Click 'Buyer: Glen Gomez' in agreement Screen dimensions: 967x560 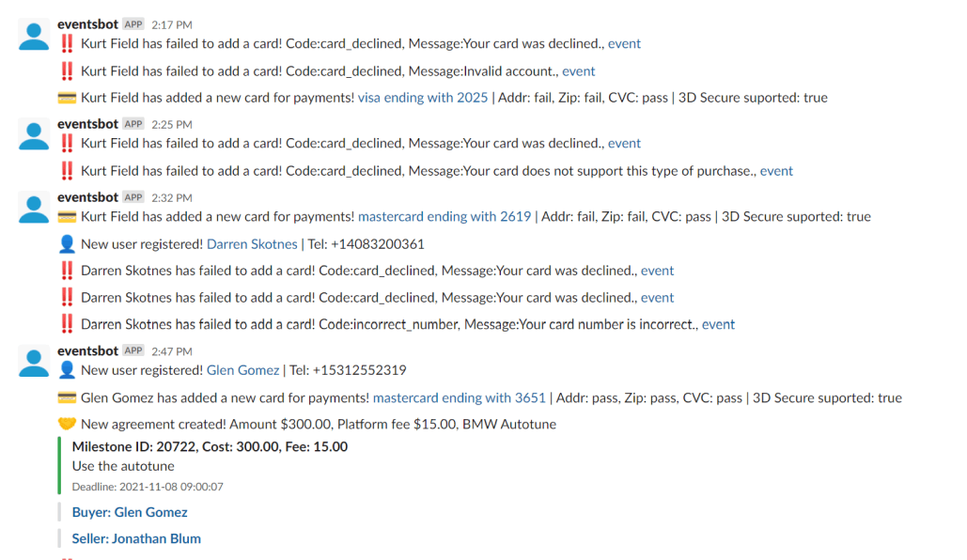(130, 513)
